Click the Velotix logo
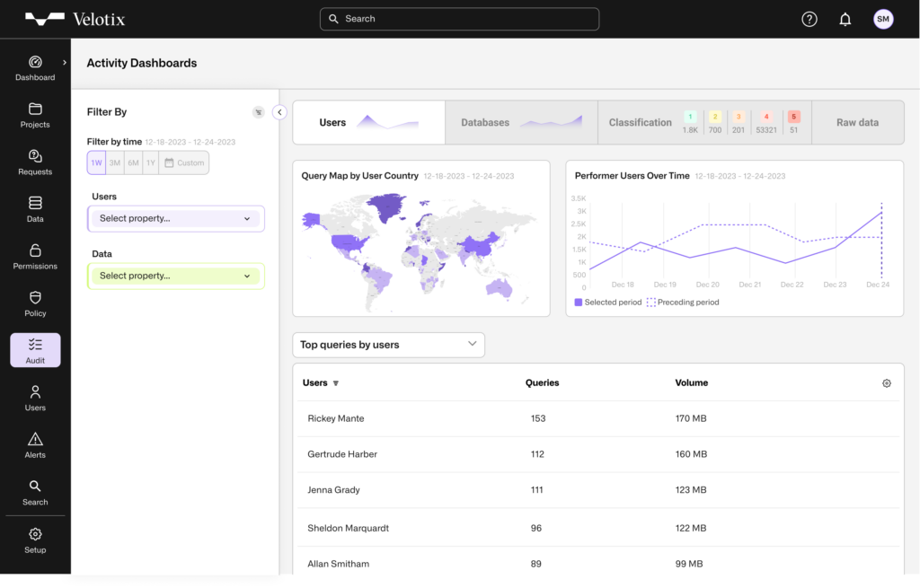The height and width of the screenshot is (588, 920). point(75,20)
